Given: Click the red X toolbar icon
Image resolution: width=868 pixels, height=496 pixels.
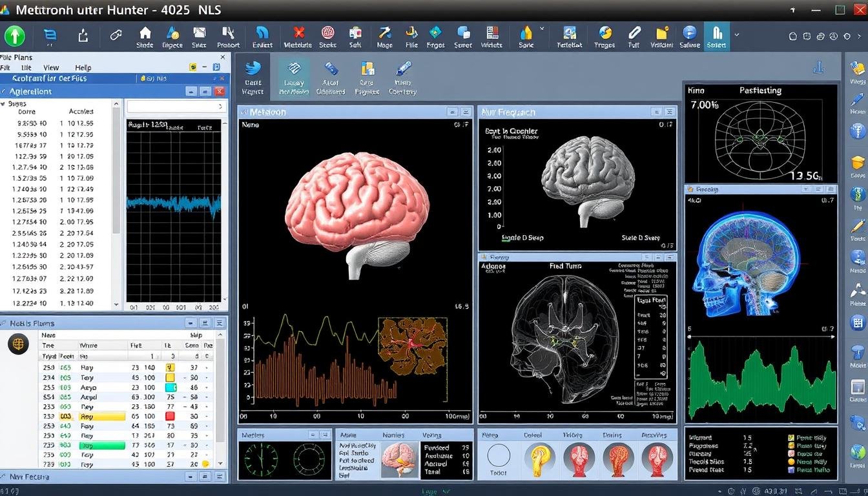Looking at the screenshot, I should coord(298,34).
